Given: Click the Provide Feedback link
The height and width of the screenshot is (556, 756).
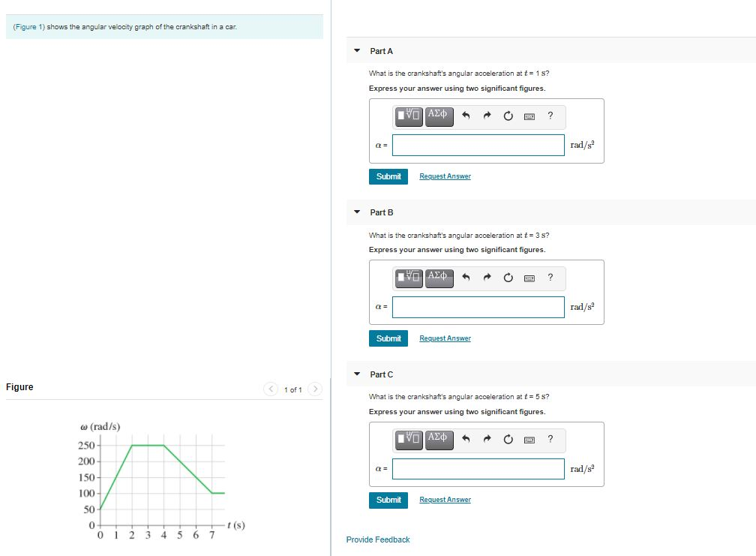Looking at the screenshot, I should tap(377, 539).
